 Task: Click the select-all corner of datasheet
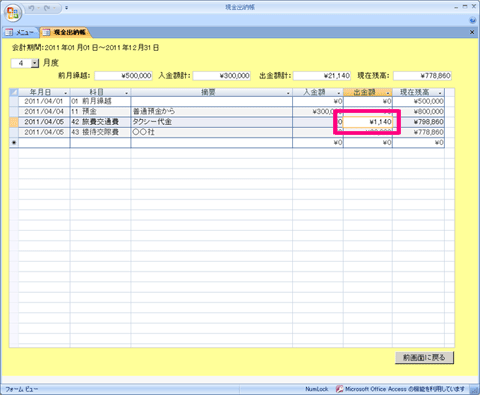[x=14, y=92]
